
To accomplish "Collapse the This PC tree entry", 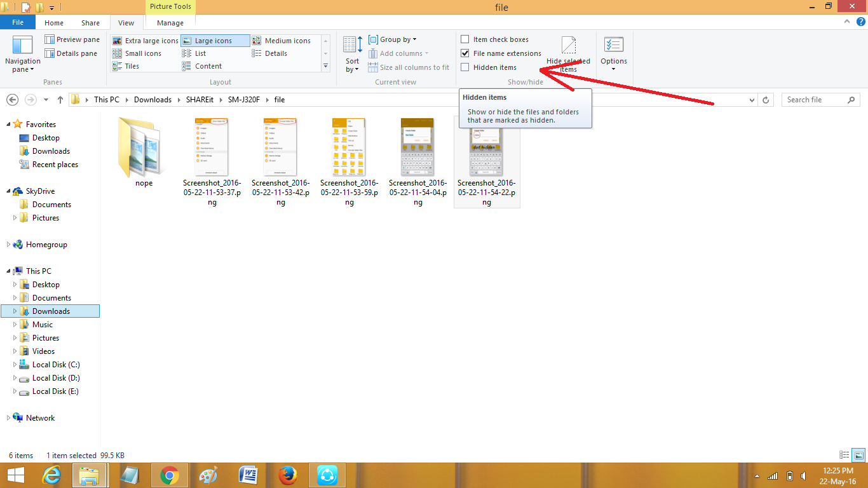I will coord(7,271).
